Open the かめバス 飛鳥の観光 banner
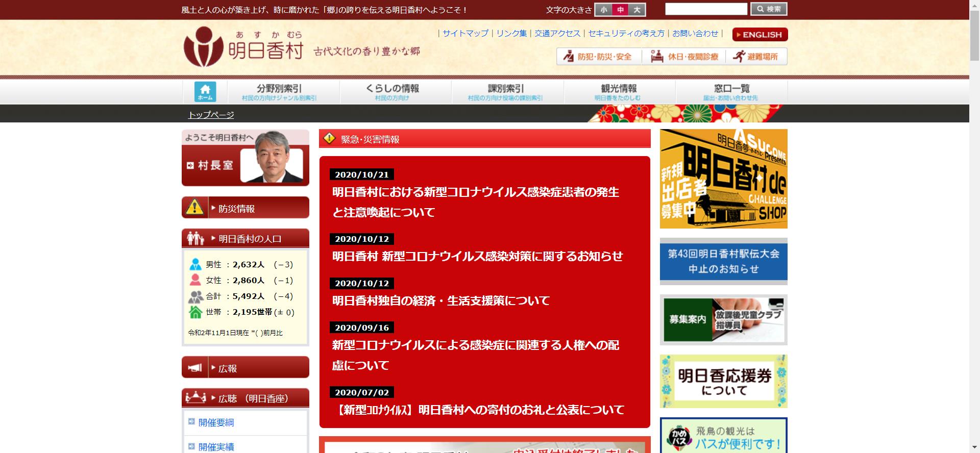The image size is (980, 453). [723, 436]
